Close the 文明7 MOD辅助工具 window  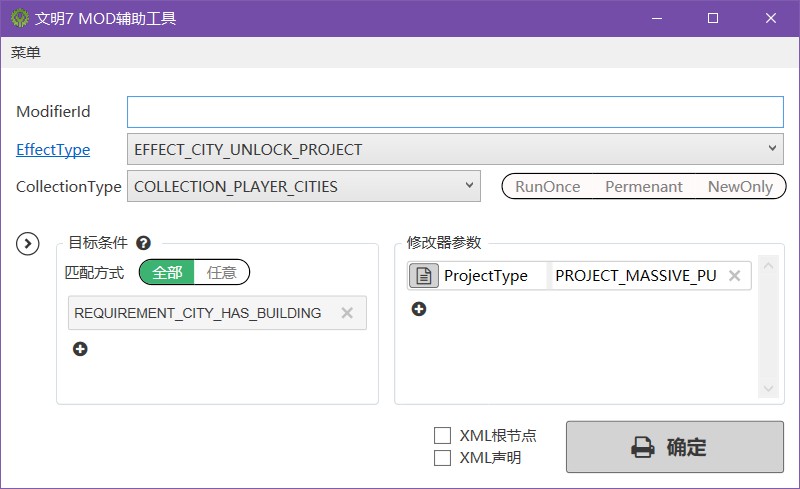click(x=771, y=18)
